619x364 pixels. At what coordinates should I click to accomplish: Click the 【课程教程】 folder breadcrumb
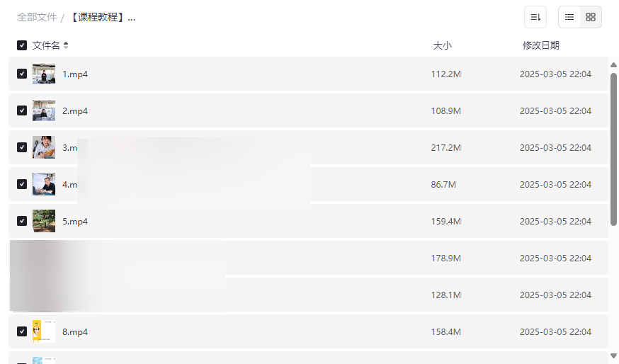(102, 17)
